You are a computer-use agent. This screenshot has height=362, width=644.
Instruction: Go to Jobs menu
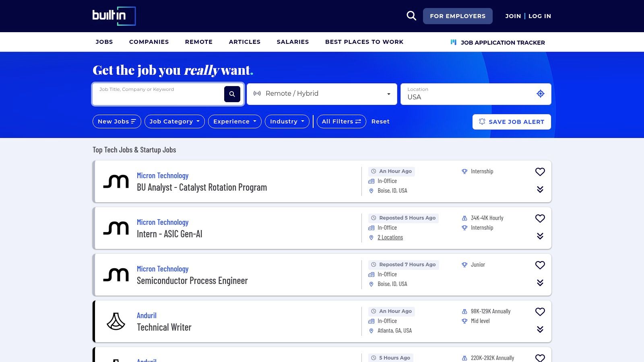pos(104,42)
